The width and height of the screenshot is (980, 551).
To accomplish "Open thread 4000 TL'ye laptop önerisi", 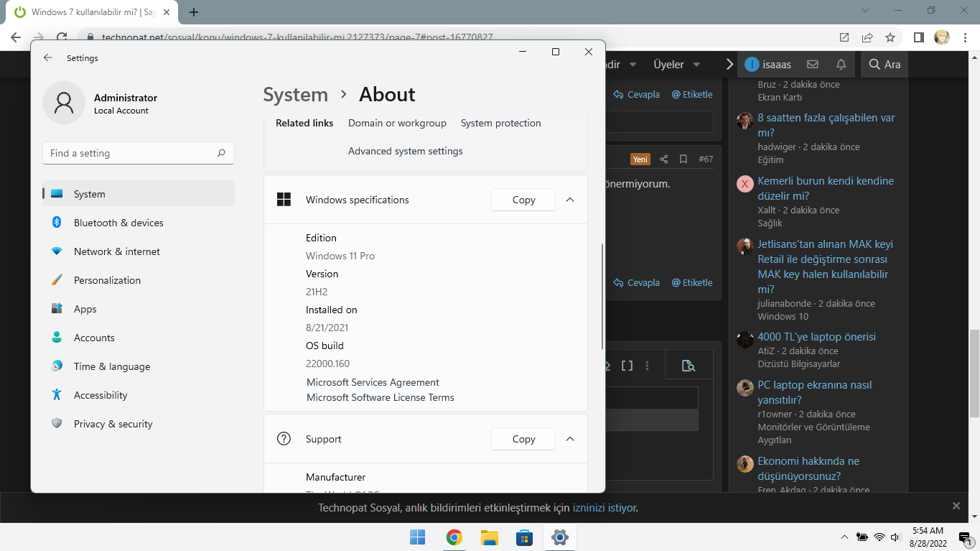I will click(x=816, y=337).
